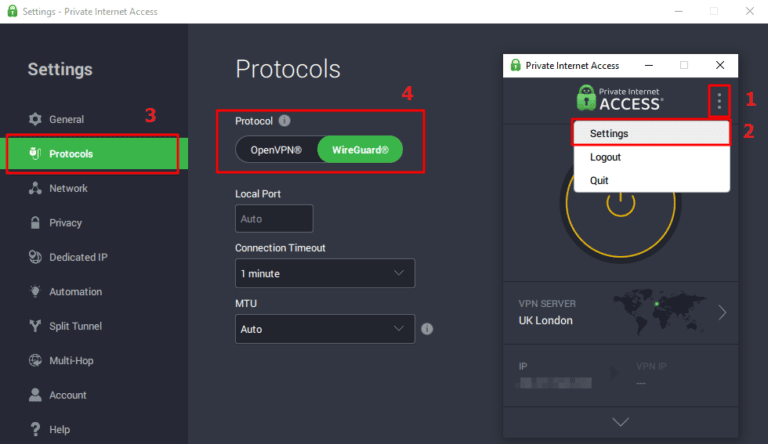Click the info icon beside Protocol label
The width and height of the screenshot is (768, 444).
point(284,121)
